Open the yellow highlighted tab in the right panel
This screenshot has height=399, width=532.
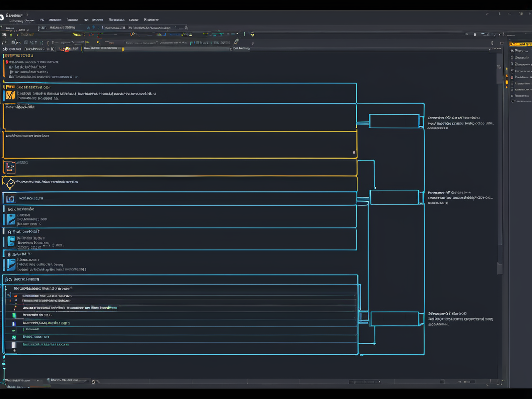coord(520,44)
